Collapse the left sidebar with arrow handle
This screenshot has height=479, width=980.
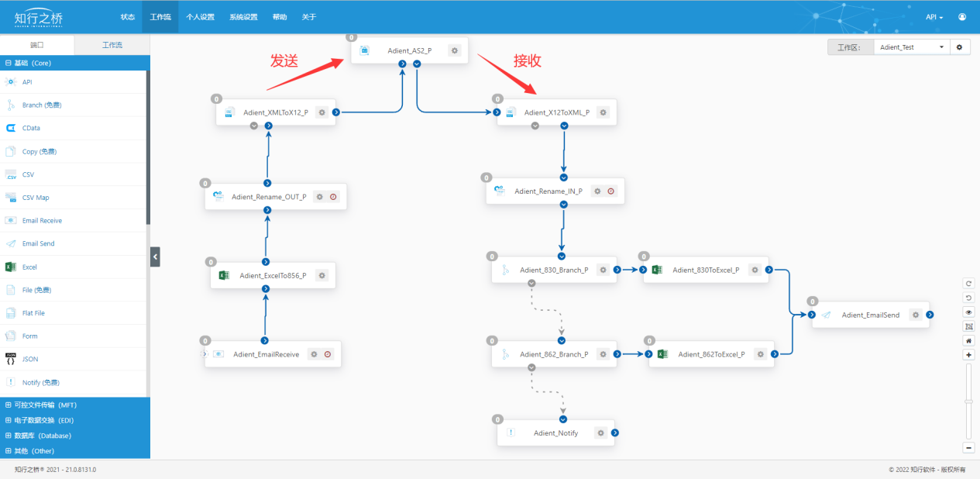pyautogui.click(x=155, y=256)
